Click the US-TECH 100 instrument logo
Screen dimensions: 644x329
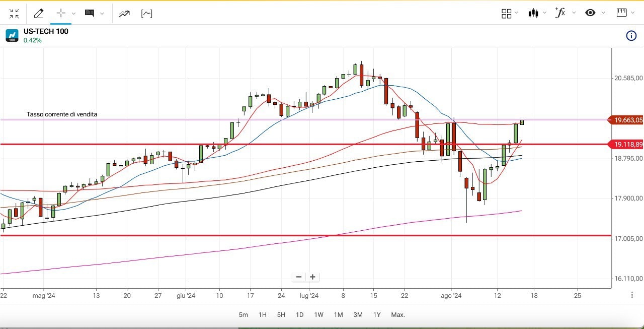pos(12,35)
